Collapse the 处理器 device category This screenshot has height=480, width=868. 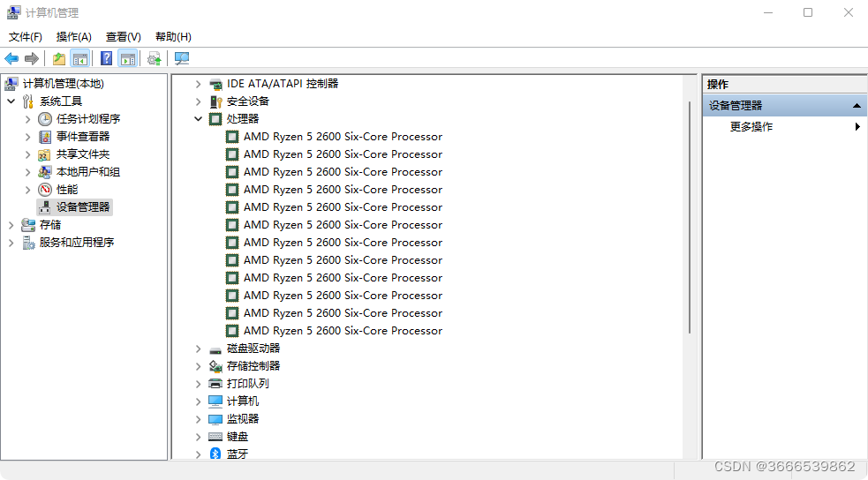198,119
